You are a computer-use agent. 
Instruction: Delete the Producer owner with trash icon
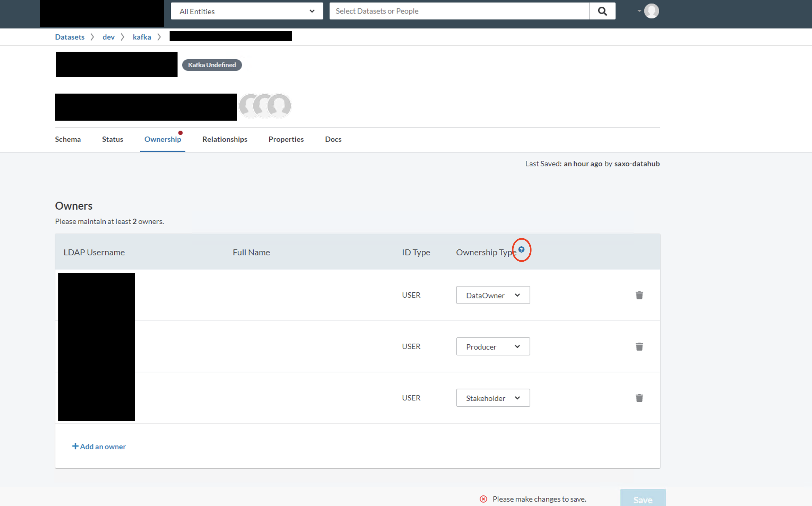click(x=639, y=346)
